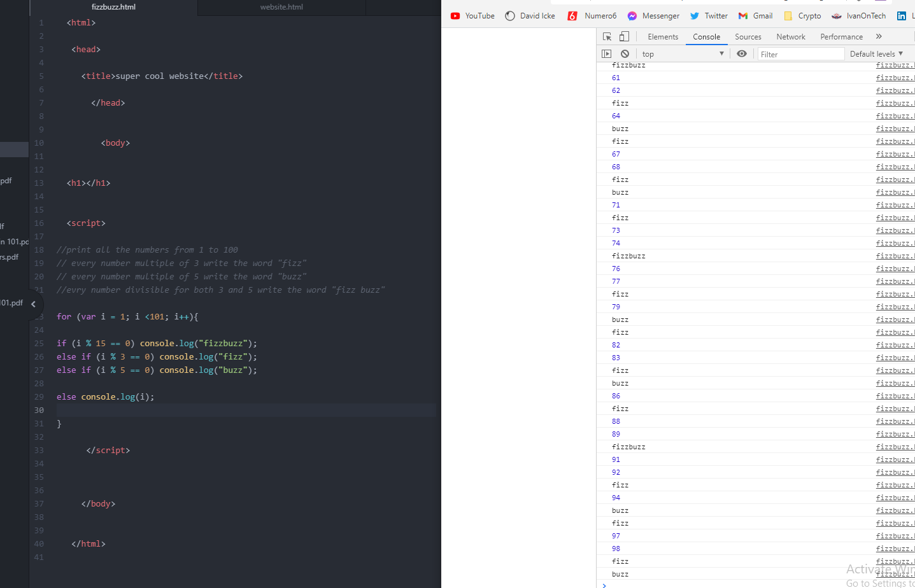Screen dimensions: 915x588
Task: Click line number 30 in editor gutter
Action: (x=39, y=410)
